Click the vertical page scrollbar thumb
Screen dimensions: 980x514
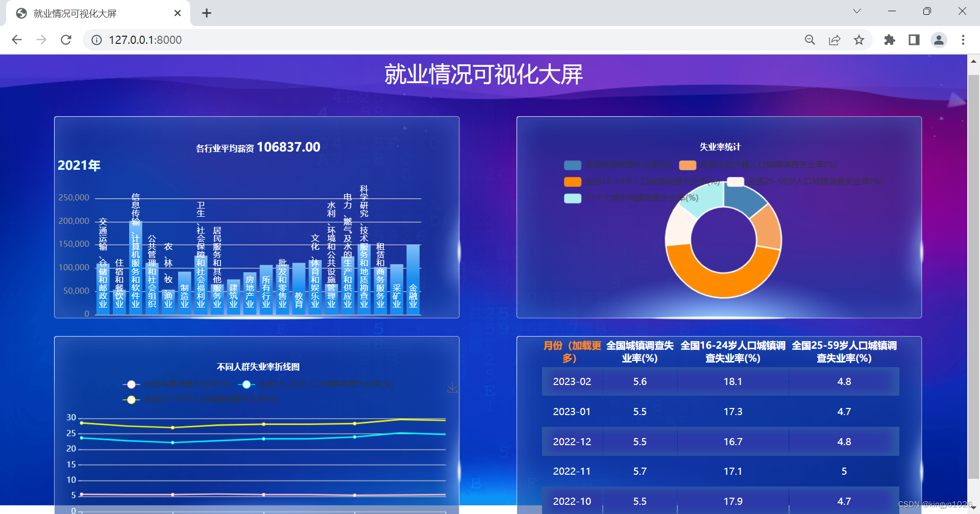click(973, 277)
